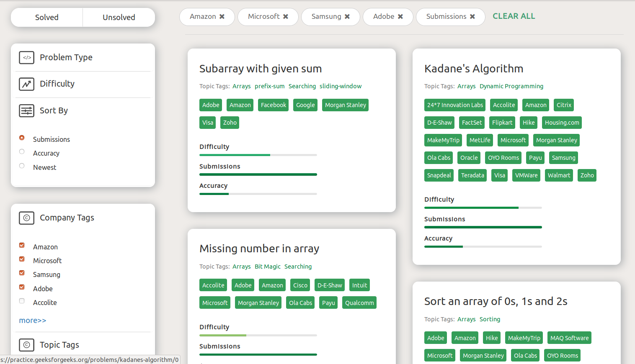The width and height of the screenshot is (635, 364).
Task: Click the Sort By list icon
Action: 26,111
